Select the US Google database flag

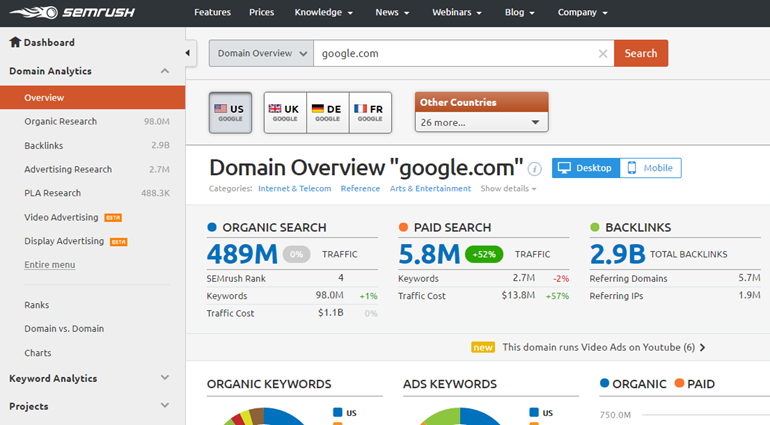pos(230,112)
